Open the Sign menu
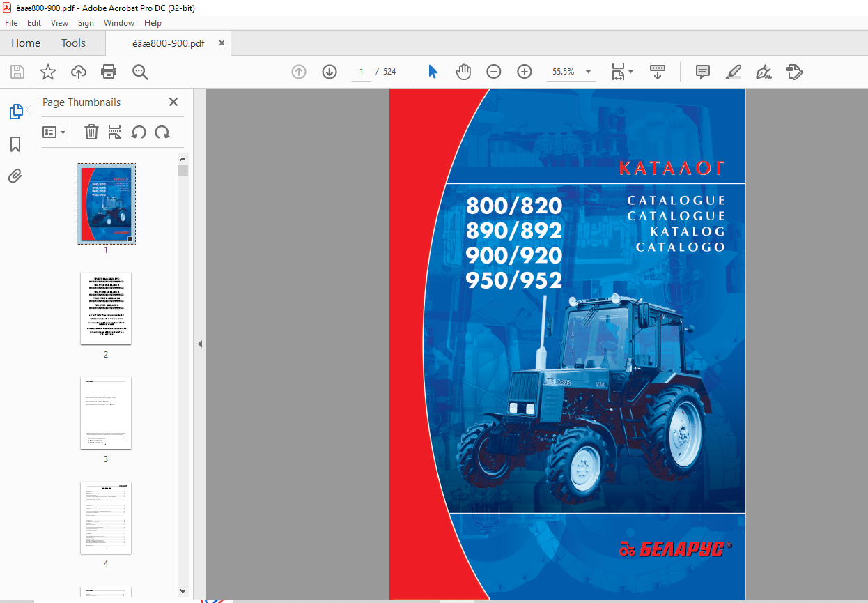The image size is (868, 603). click(x=86, y=23)
